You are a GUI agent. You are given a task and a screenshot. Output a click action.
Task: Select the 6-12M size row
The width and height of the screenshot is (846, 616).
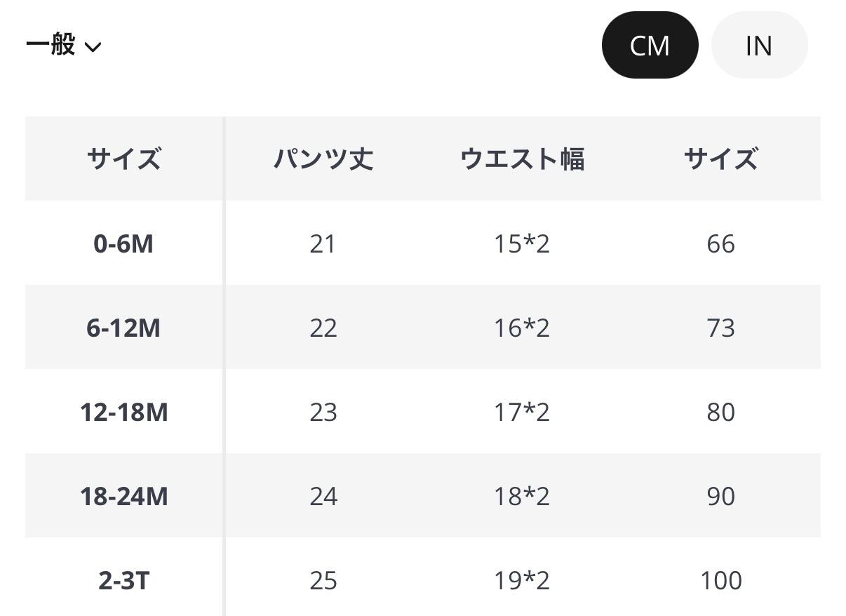(x=123, y=328)
